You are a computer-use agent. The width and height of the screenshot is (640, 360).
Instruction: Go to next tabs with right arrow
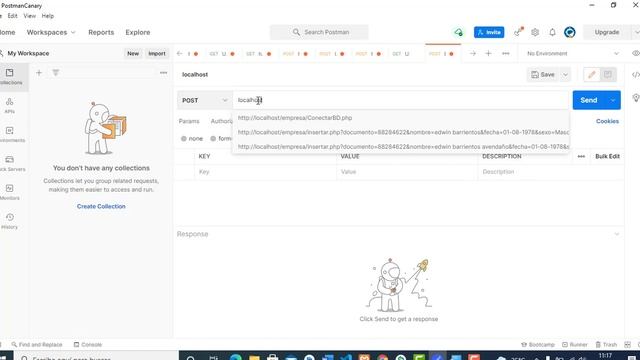(473, 53)
